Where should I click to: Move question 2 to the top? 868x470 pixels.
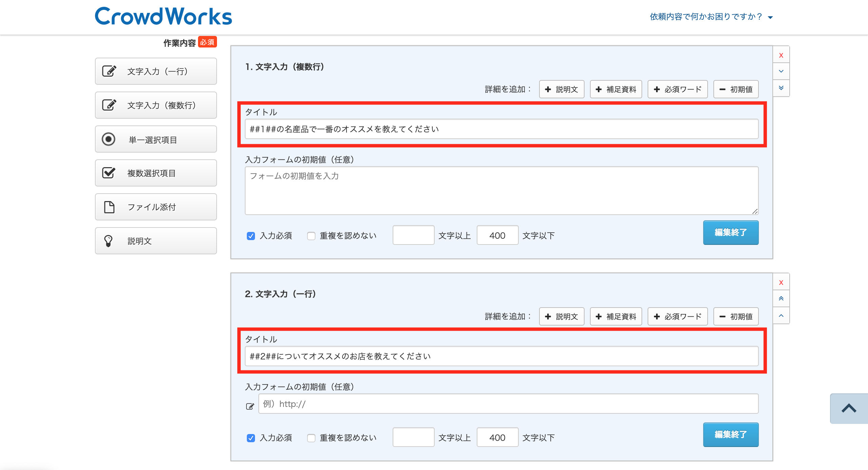[x=781, y=299]
